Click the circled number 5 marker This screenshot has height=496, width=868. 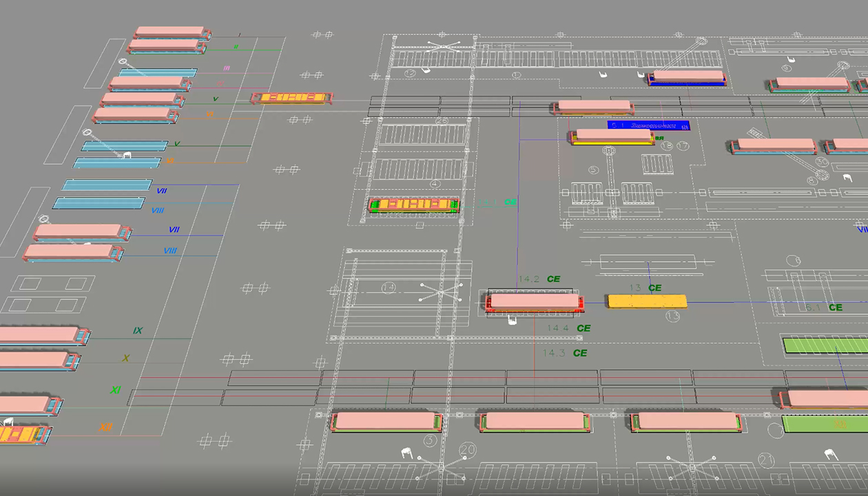point(594,169)
